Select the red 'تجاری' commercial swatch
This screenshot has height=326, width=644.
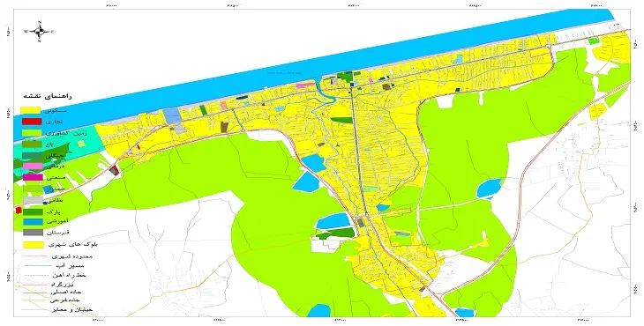[32, 122]
